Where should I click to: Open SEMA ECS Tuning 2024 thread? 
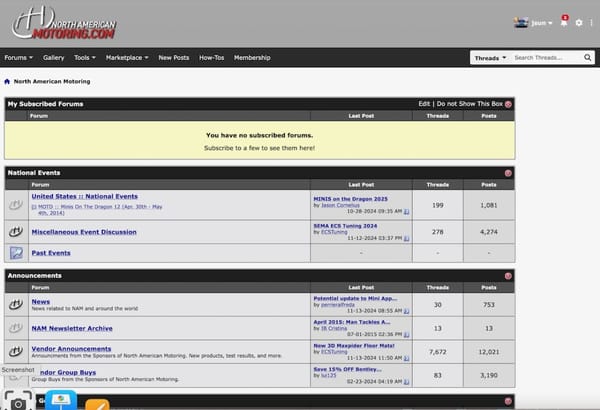[345, 226]
